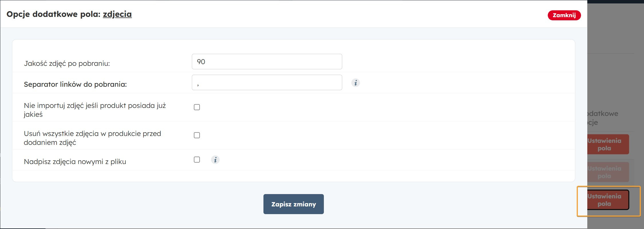
Task: Tick 'Usuń wszystkie zdjęcia w produkcie' checkbox
Action: click(x=197, y=135)
